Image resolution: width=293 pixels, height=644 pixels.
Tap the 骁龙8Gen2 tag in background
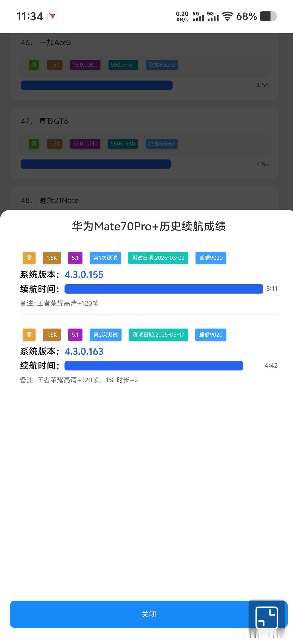[x=162, y=65]
